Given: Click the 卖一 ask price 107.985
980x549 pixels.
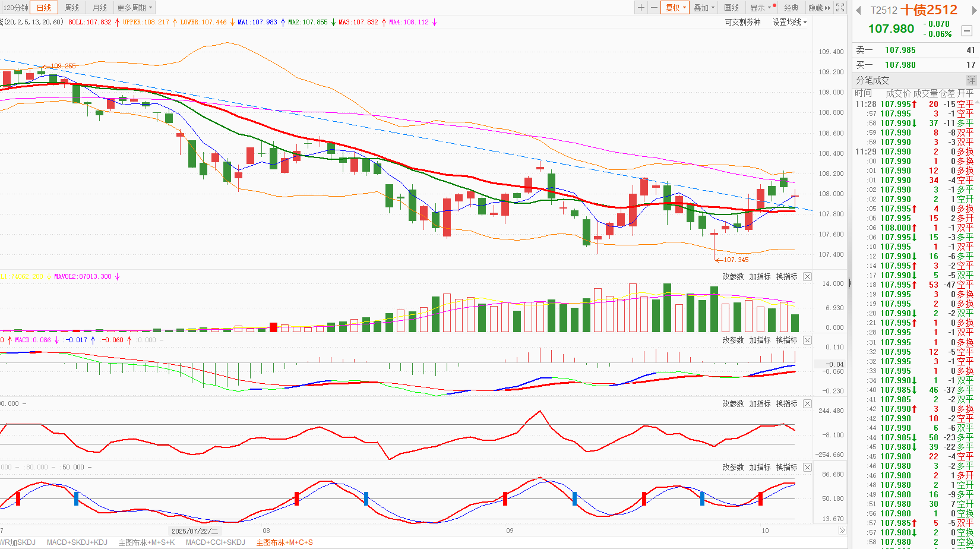Looking at the screenshot, I should (900, 51).
